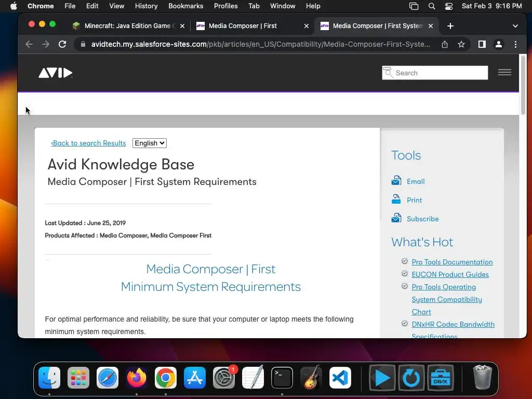
Task: Open the Email tool link
Action: [x=416, y=181]
